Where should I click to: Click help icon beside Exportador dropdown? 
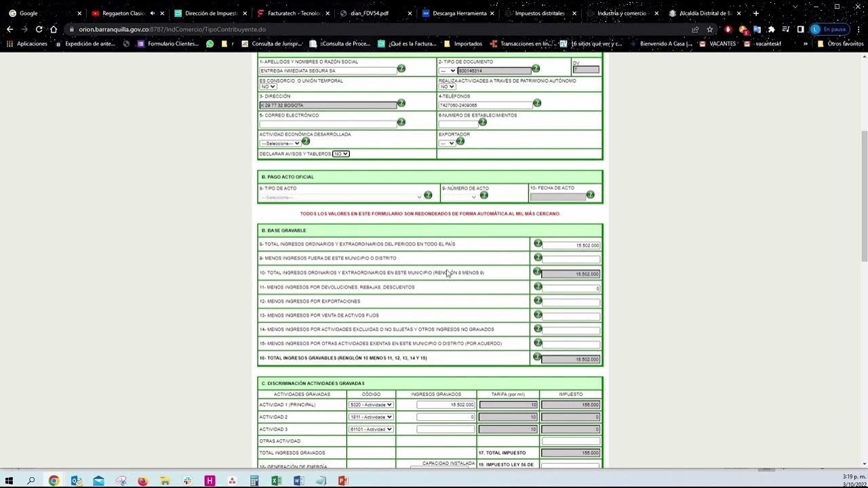point(460,141)
